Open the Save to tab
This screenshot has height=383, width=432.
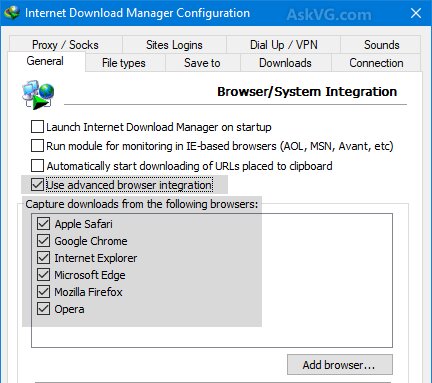(x=202, y=63)
